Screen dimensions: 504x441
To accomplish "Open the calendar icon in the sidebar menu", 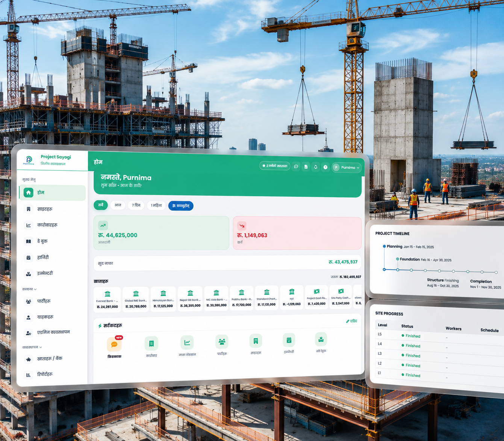I will click(x=29, y=258).
